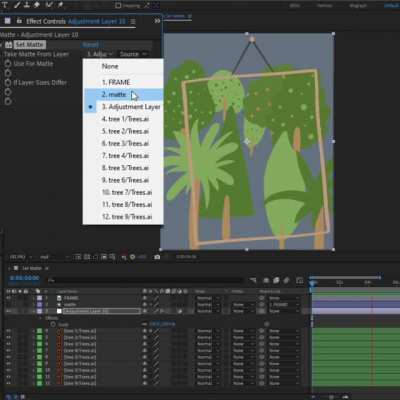
Task: Toggle the Motion Blur timeline button
Action: [x=286, y=280]
